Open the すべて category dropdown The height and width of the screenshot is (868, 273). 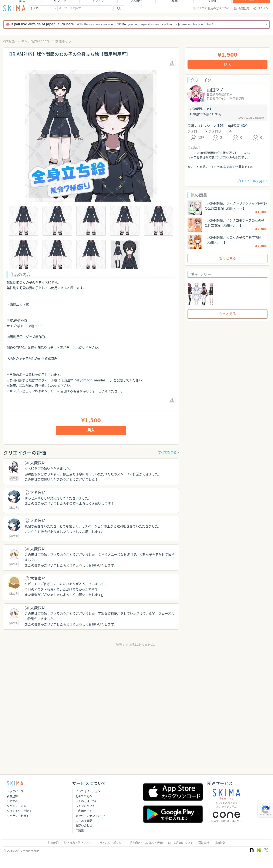[43, 9]
